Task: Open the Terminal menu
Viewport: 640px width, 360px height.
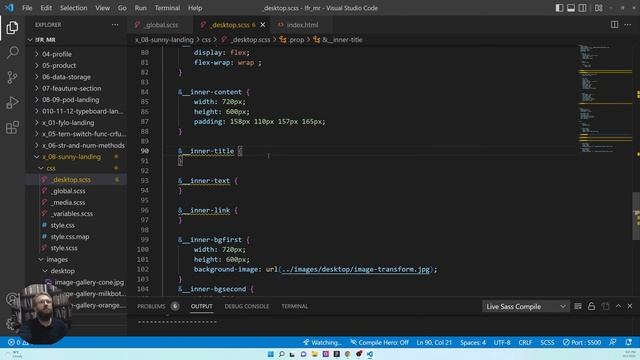Action: pos(167,8)
